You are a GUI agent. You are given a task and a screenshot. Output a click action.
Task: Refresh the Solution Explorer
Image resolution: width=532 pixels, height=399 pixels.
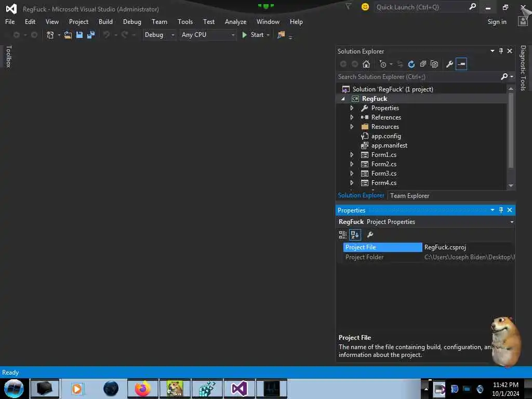click(x=411, y=64)
